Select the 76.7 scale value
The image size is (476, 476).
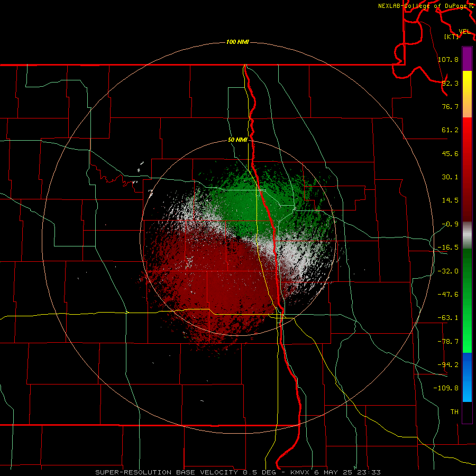tap(450, 106)
